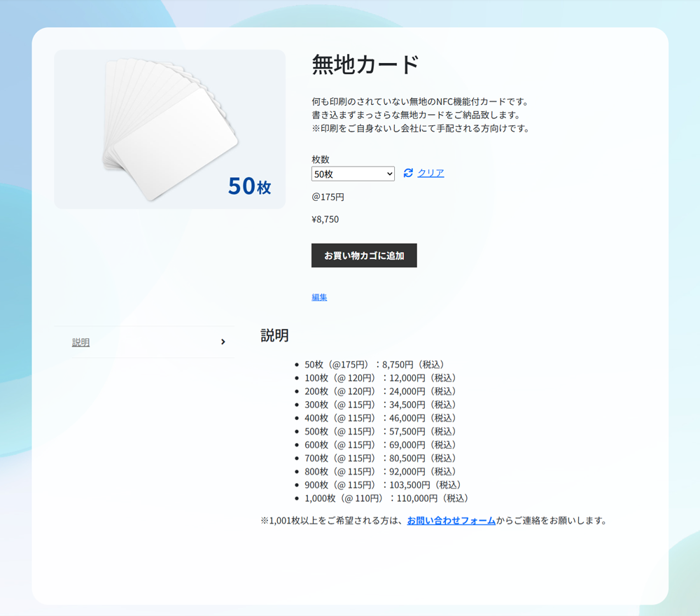Viewport: 700px width, 616px height.
Task: Expand the 説明 section using the chevron arrow
Action: pyautogui.click(x=223, y=342)
